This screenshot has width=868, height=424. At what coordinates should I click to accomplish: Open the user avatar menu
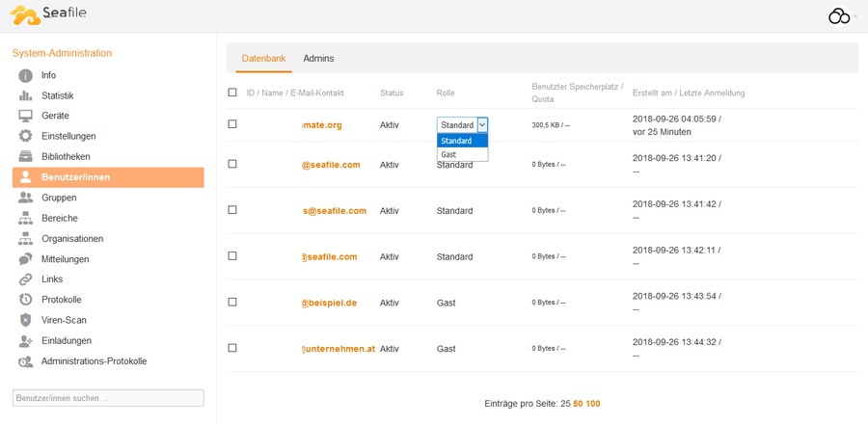coord(839,16)
